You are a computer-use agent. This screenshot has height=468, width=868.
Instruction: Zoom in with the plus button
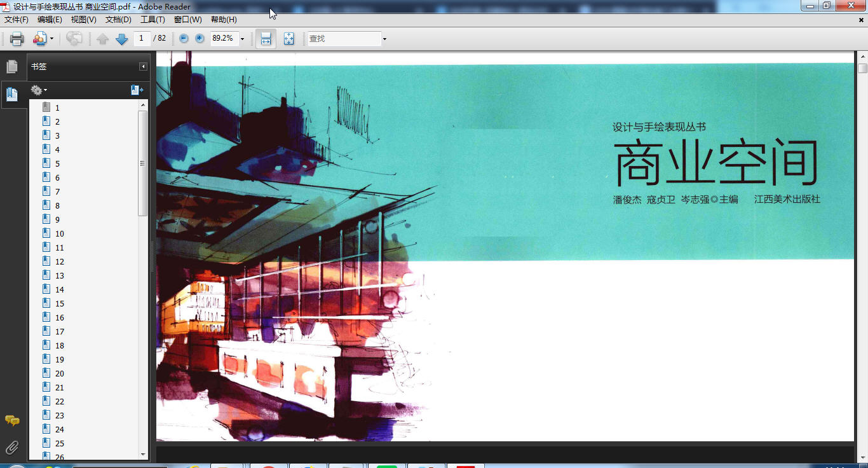(200, 38)
